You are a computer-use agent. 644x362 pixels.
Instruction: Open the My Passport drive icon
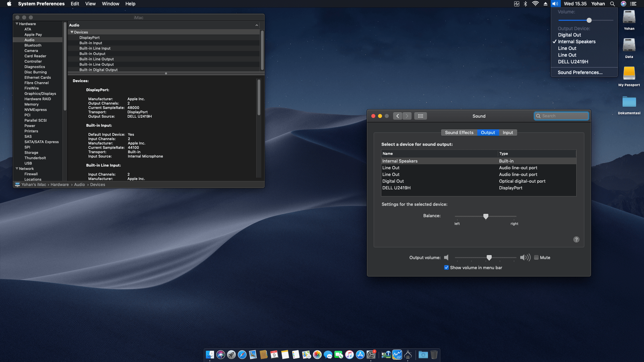tap(629, 73)
